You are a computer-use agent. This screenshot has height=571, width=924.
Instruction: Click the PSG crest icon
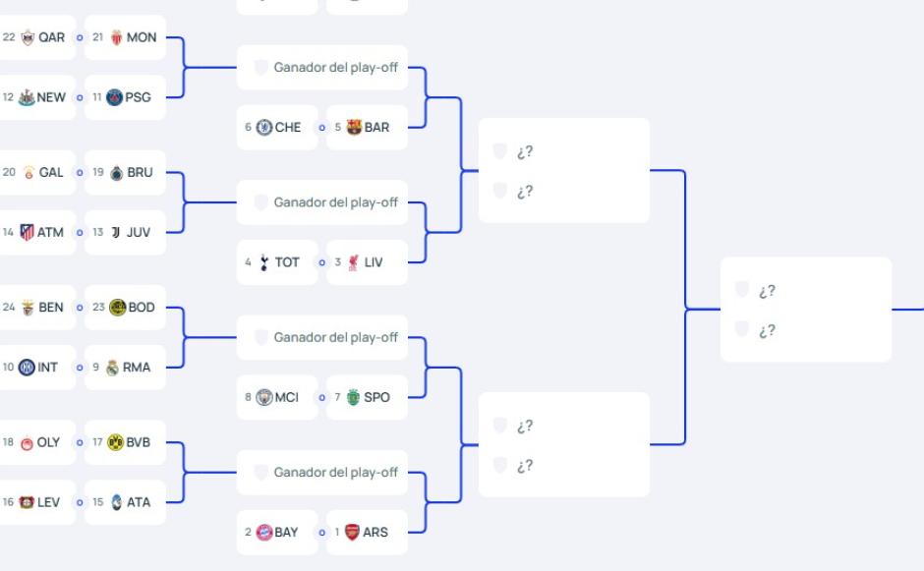[x=115, y=97]
